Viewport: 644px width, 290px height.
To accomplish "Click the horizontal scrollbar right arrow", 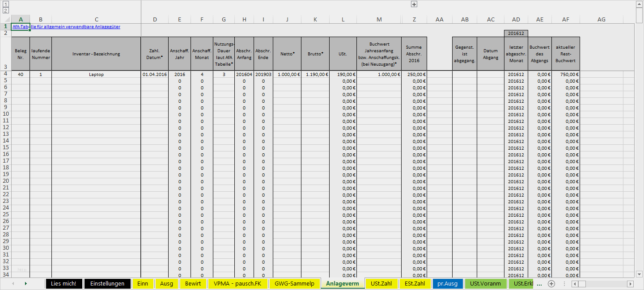I will [630, 284].
